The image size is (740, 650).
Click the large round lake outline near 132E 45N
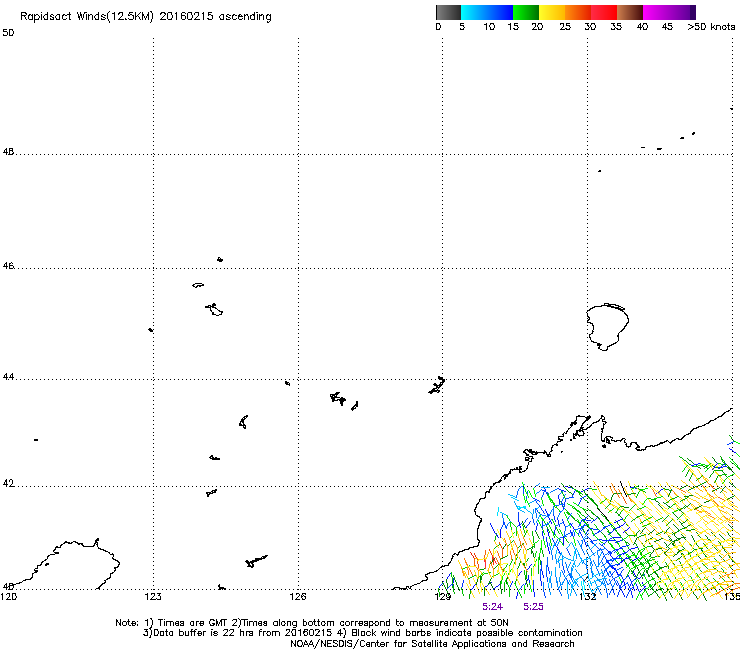pyautogui.click(x=607, y=327)
